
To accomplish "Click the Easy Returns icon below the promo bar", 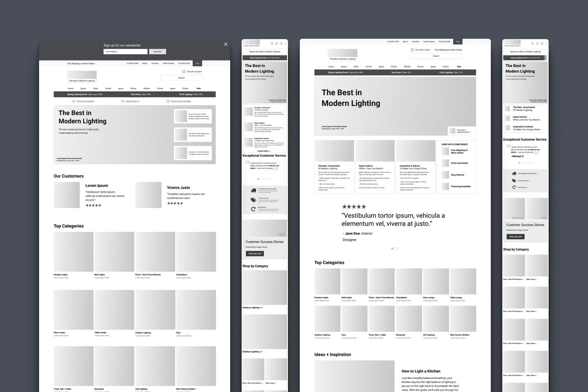I will pyautogui.click(x=122, y=101).
